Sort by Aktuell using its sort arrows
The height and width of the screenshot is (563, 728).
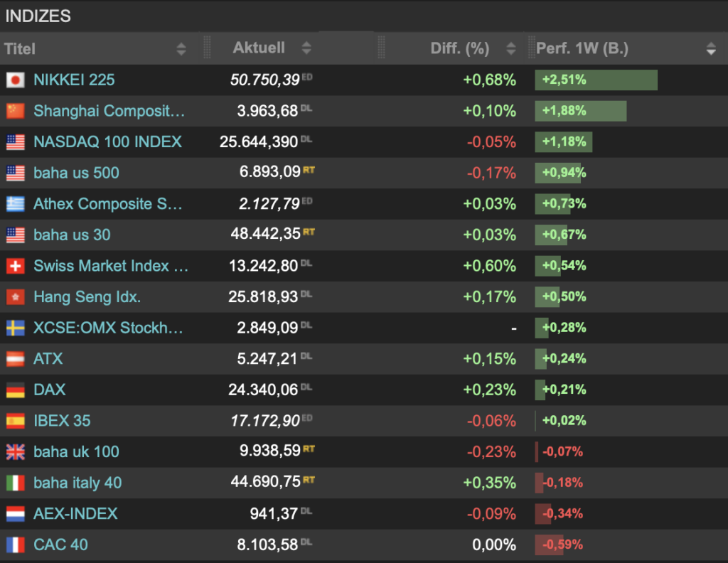[306, 48]
